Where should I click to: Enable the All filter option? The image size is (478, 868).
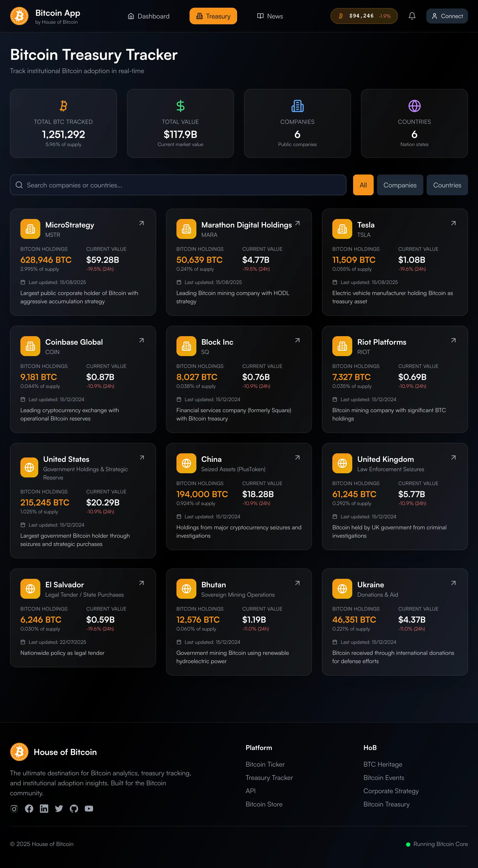363,185
